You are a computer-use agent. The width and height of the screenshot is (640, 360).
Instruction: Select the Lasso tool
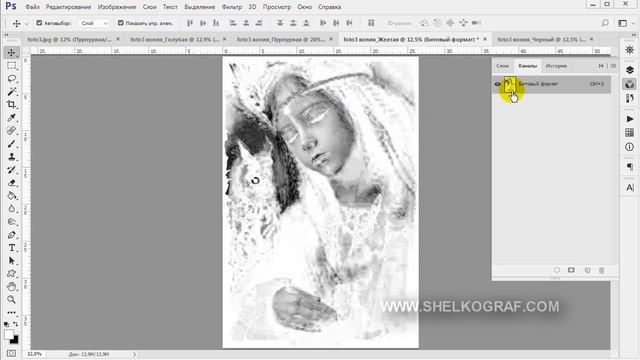click(11, 79)
